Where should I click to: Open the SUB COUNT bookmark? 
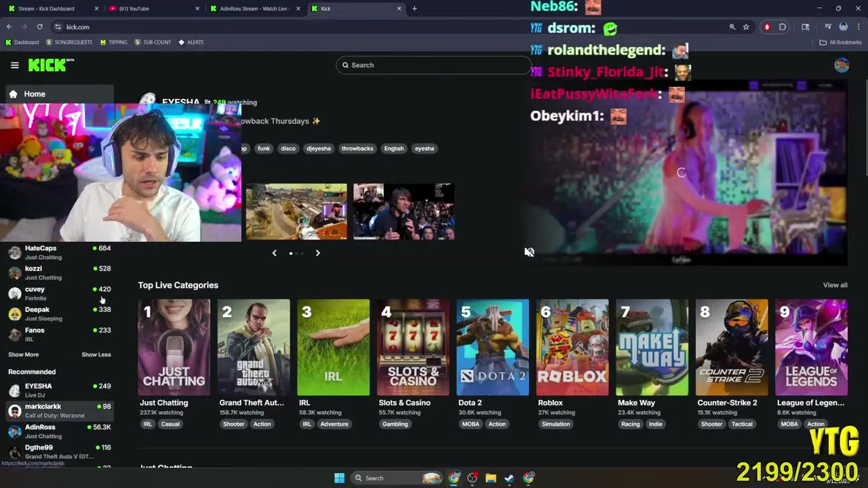point(153,42)
